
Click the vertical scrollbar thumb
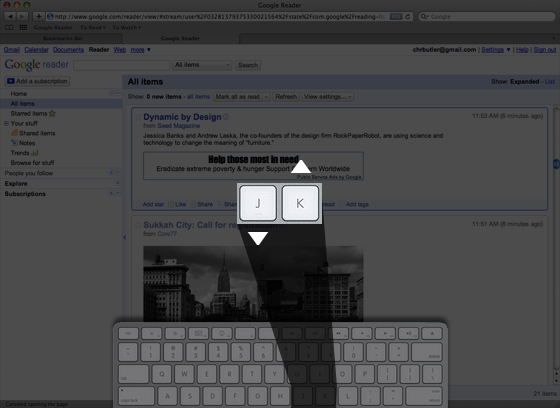(556, 164)
